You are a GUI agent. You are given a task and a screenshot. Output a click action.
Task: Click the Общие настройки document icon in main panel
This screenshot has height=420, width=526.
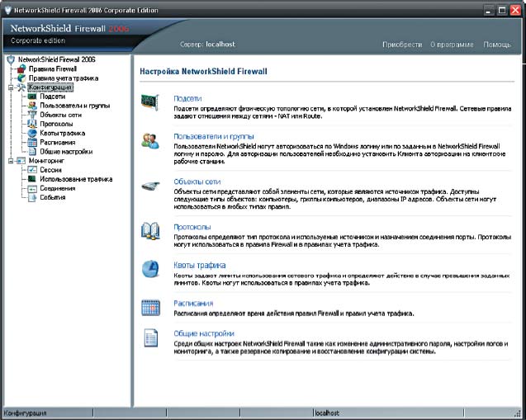pyautogui.click(x=150, y=337)
